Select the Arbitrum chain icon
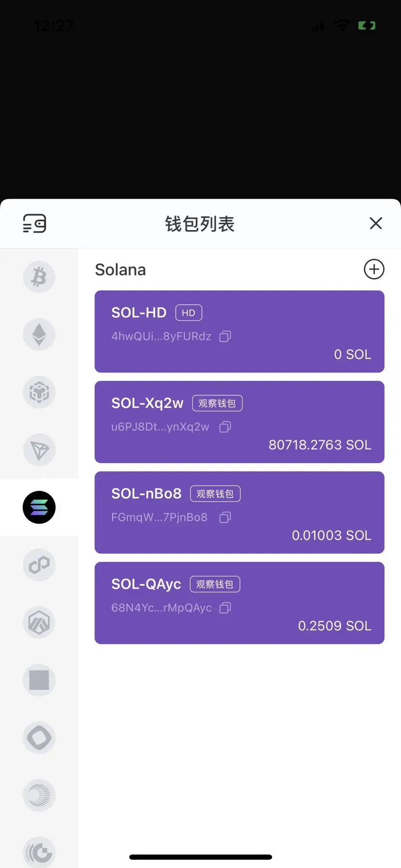The image size is (401, 868). [x=39, y=622]
